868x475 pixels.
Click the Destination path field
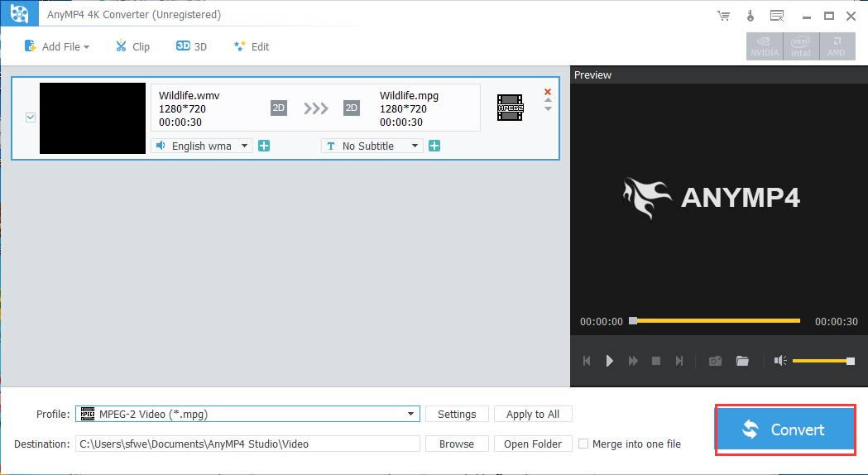pyautogui.click(x=247, y=444)
